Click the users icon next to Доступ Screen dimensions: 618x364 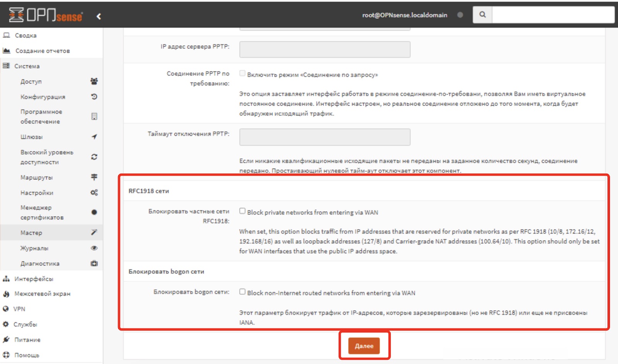tap(94, 81)
